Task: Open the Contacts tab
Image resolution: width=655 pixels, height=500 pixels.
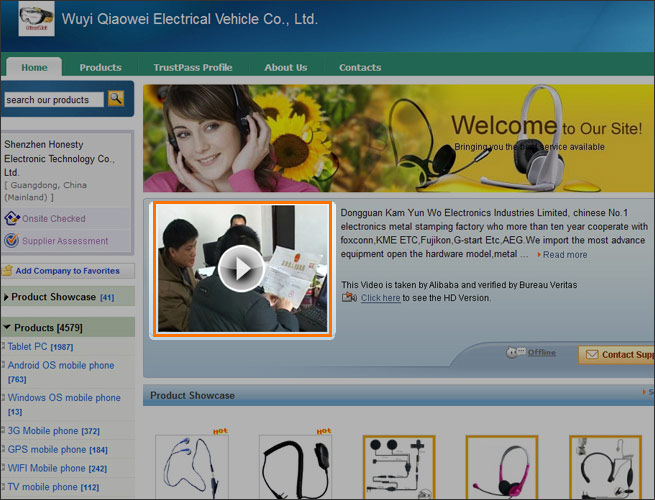Action: pyautogui.click(x=360, y=67)
